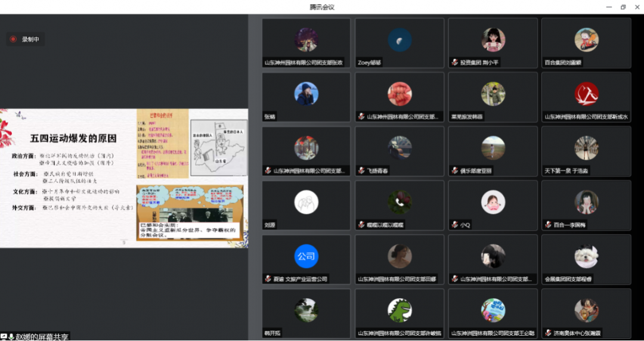Click the muted mic icon beside 投资集团 荆小平
The image size is (644, 341).
click(x=454, y=62)
